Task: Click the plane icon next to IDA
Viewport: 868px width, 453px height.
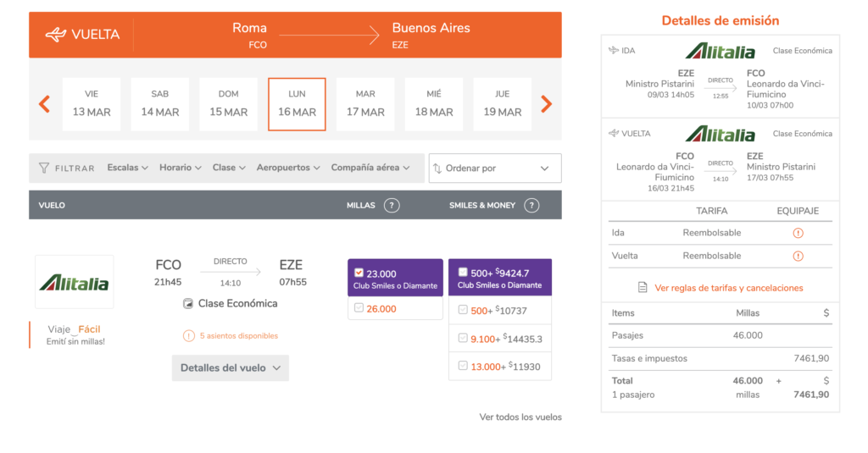Action: point(614,50)
